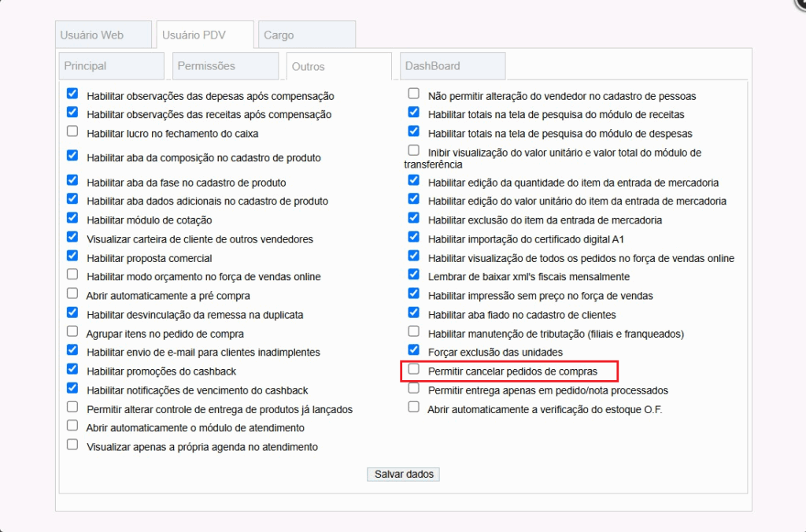Uncheck Forçar exclusão das unidades
Viewport: 806px width, 532px height.
(x=414, y=349)
